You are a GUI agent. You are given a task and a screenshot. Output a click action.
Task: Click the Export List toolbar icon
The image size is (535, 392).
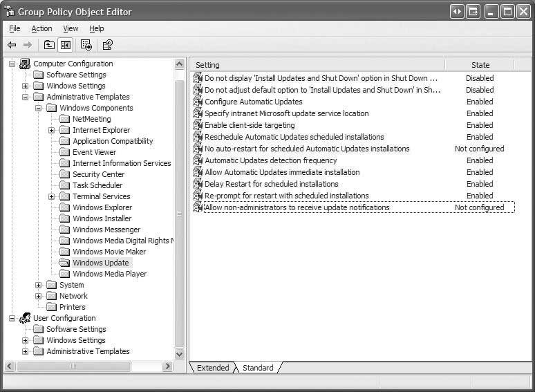tap(86, 45)
